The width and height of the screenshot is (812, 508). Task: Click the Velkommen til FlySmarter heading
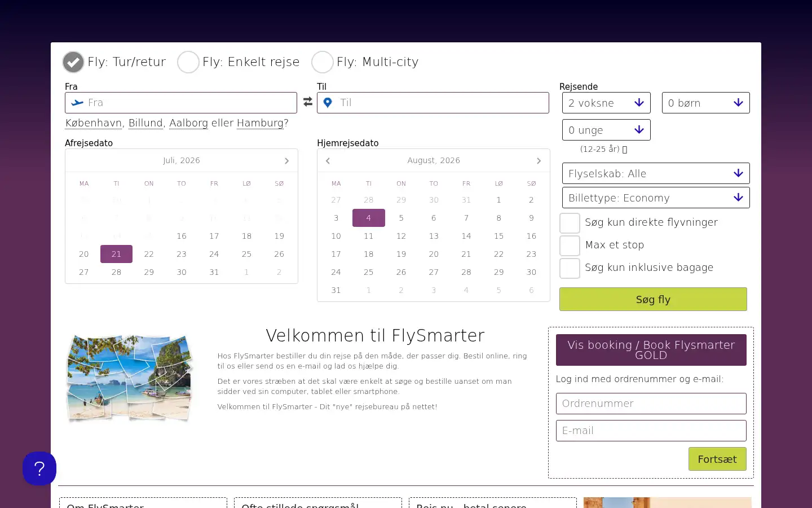pos(375,336)
